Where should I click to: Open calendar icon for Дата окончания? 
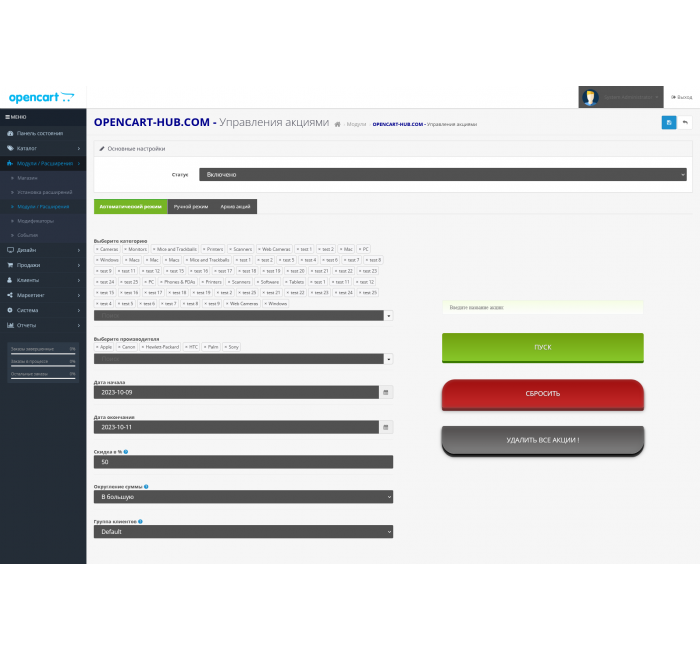tap(386, 427)
